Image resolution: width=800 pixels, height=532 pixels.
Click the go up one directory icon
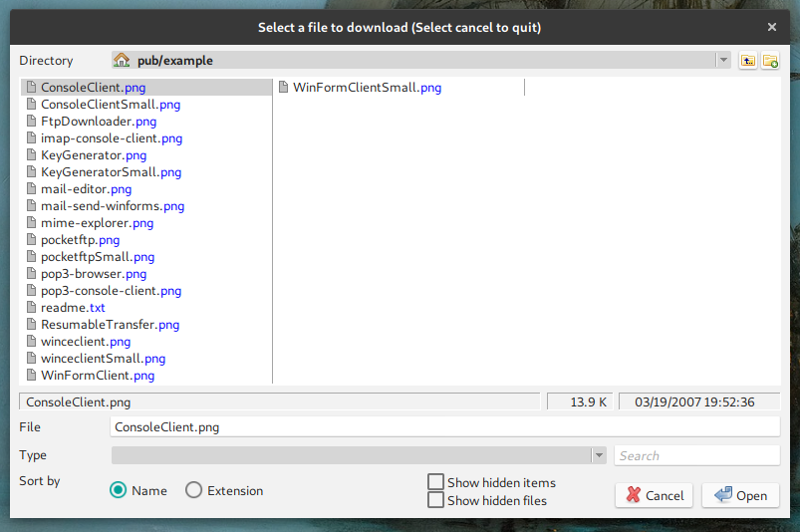[x=748, y=61]
